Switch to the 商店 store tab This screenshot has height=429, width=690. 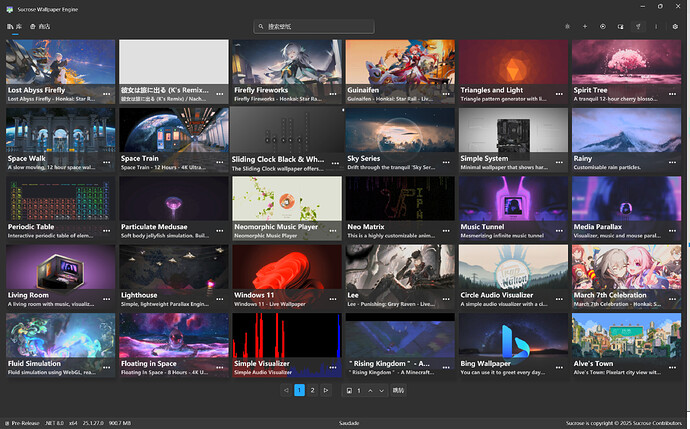coord(40,26)
